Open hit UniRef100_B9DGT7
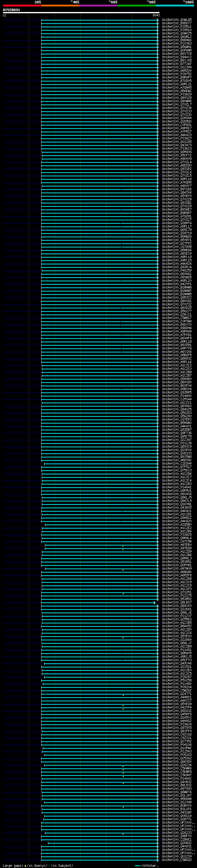Viewport: 197px width, 868px height. (x=177, y=23)
